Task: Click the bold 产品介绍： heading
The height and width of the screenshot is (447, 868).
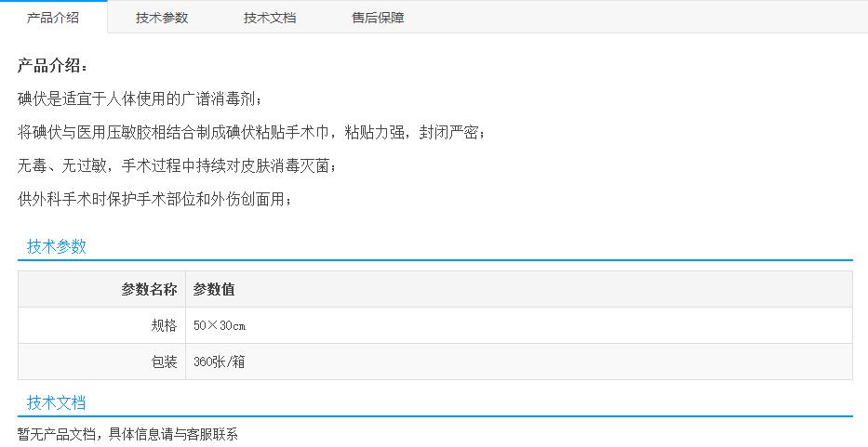Action: (x=54, y=66)
